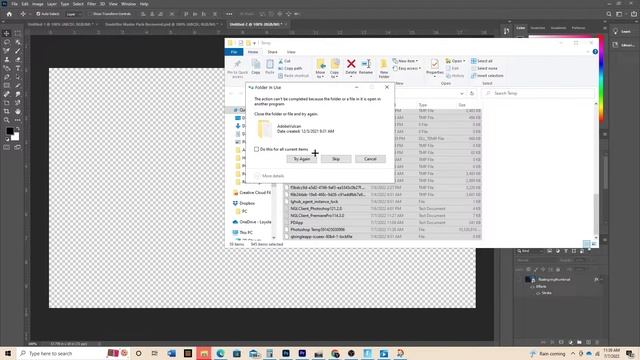Expand Easy access dropdown
640x360 pixels.
[x=420, y=69]
